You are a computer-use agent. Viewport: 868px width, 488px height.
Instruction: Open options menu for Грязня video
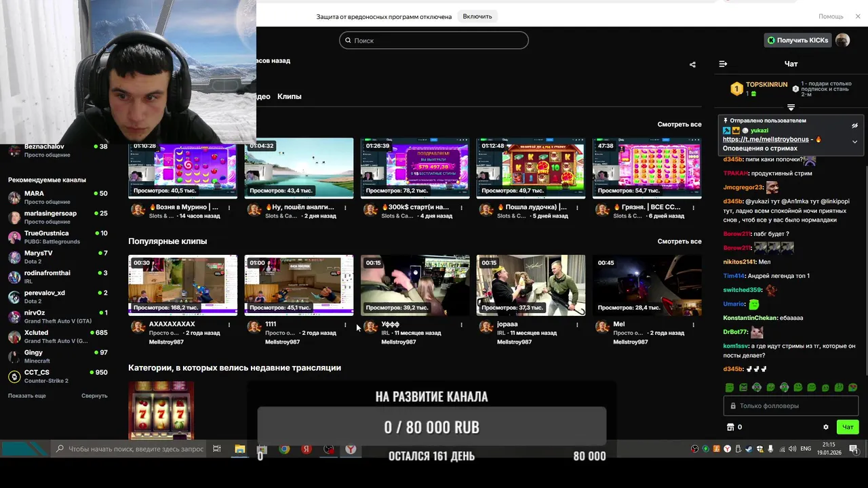[693, 208]
